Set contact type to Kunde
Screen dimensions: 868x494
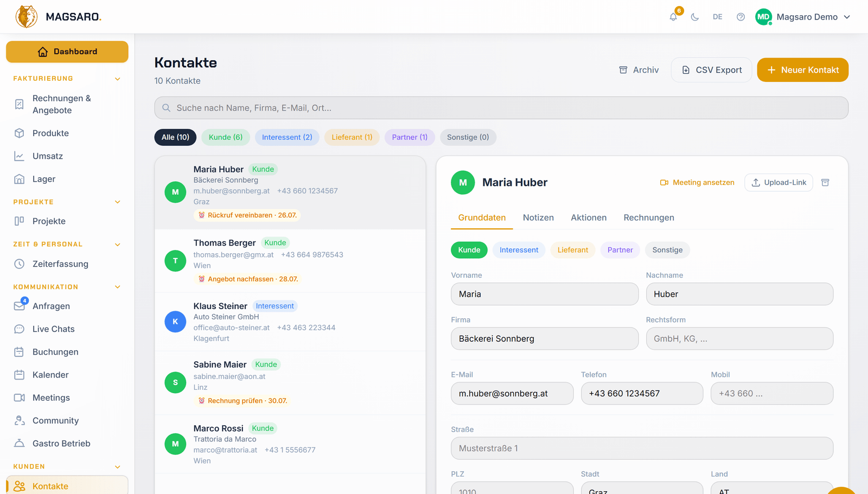[x=469, y=250]
